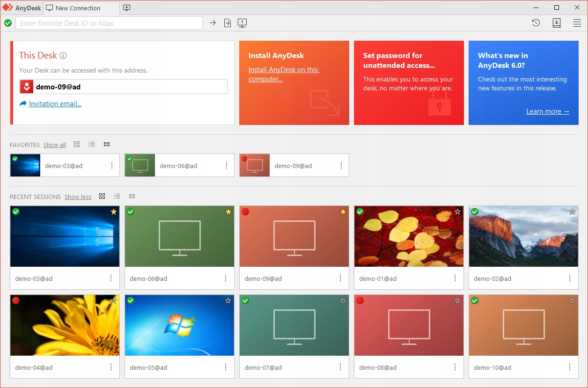Screen dimensions: 588x388
Task: Star demo-01@ad as a favorite
Action: pos(457,212)
